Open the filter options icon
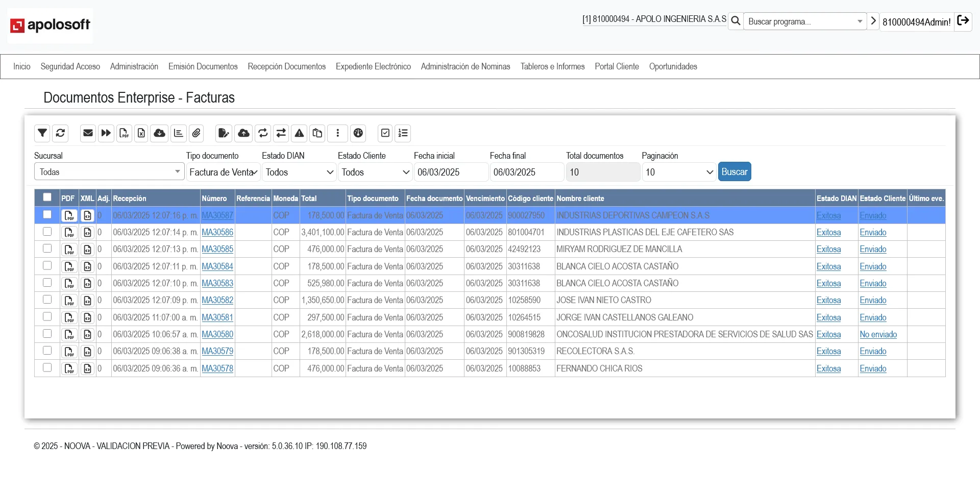Viewport: 980px width, 496px height. click(42, 133)
